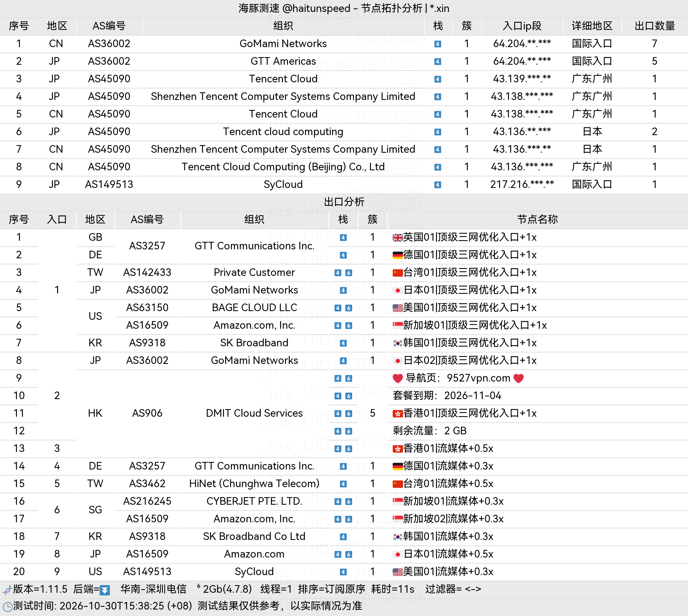Click 排序=订阅原序 in the status bar

[332, 589]
